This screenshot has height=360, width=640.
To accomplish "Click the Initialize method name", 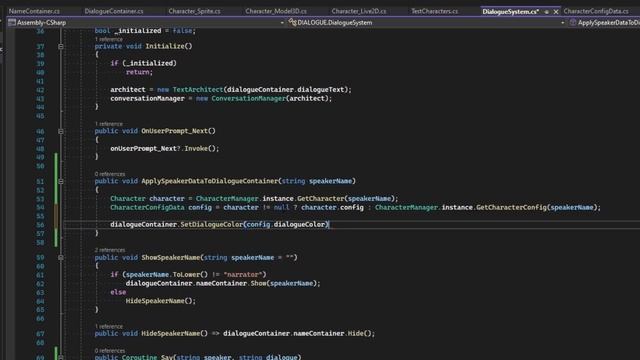I will point(165,46).
